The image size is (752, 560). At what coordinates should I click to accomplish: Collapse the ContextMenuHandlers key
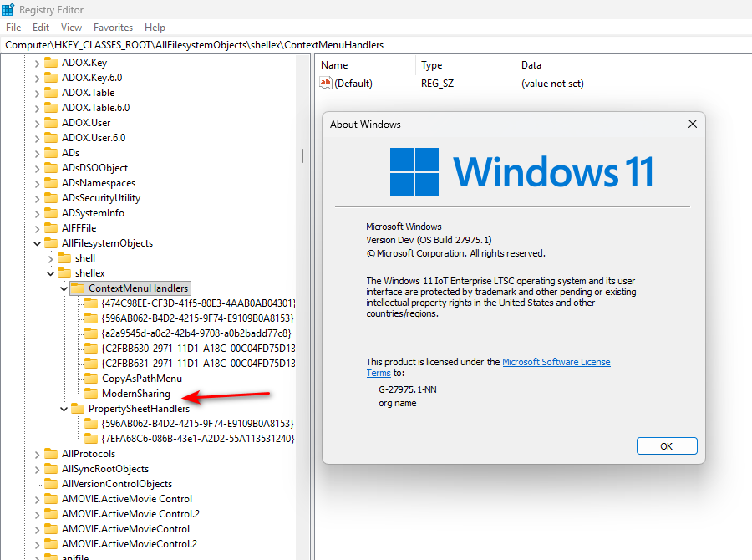click(64, 288)
